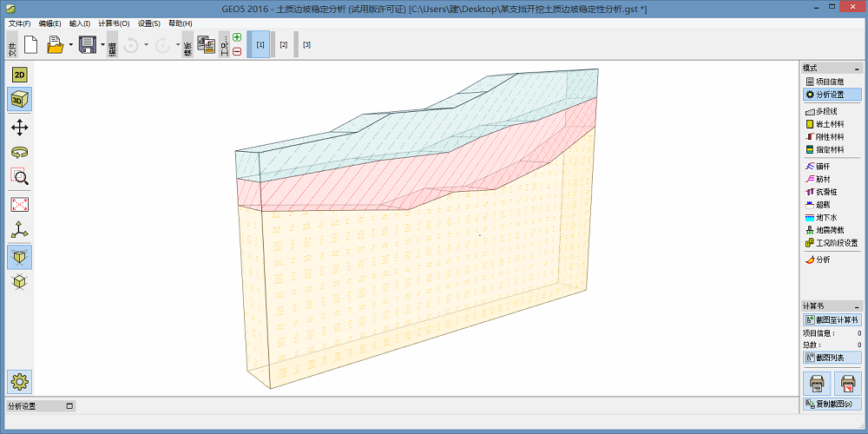Open the 计算书(O) menu
The width and height of the screenshot is (868, 434).
coord(114,23)
